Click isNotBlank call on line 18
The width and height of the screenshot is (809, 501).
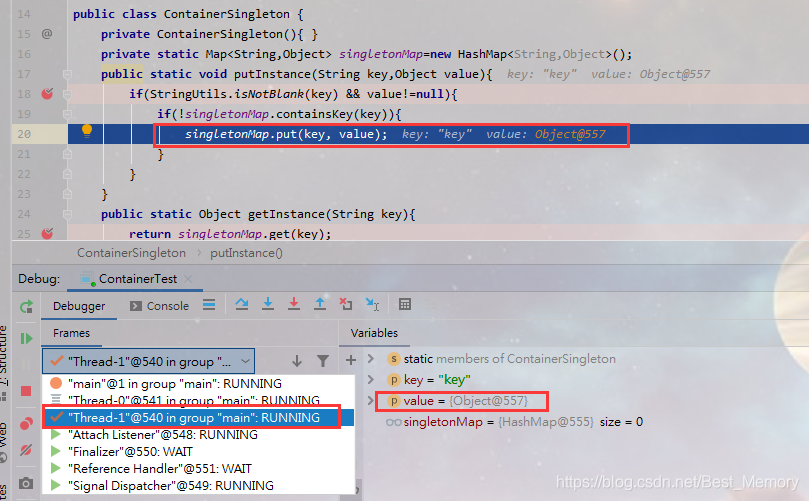point(269,94)
